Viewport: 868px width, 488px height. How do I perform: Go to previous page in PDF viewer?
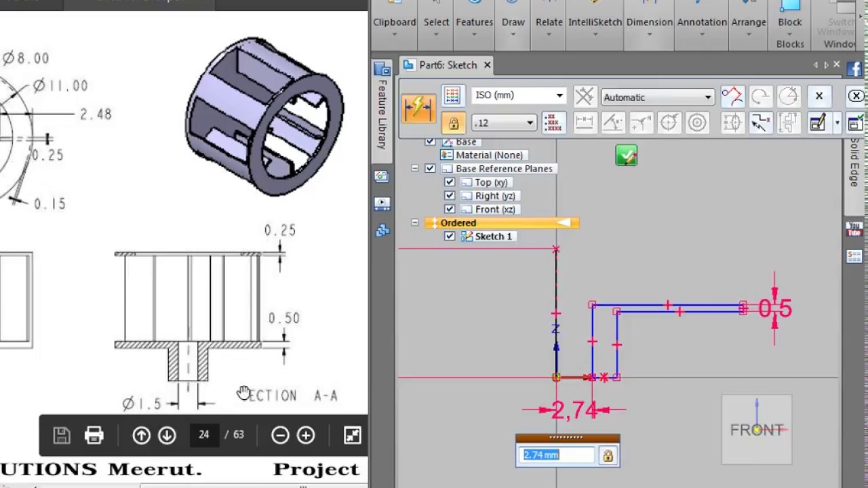click(141, 435)
